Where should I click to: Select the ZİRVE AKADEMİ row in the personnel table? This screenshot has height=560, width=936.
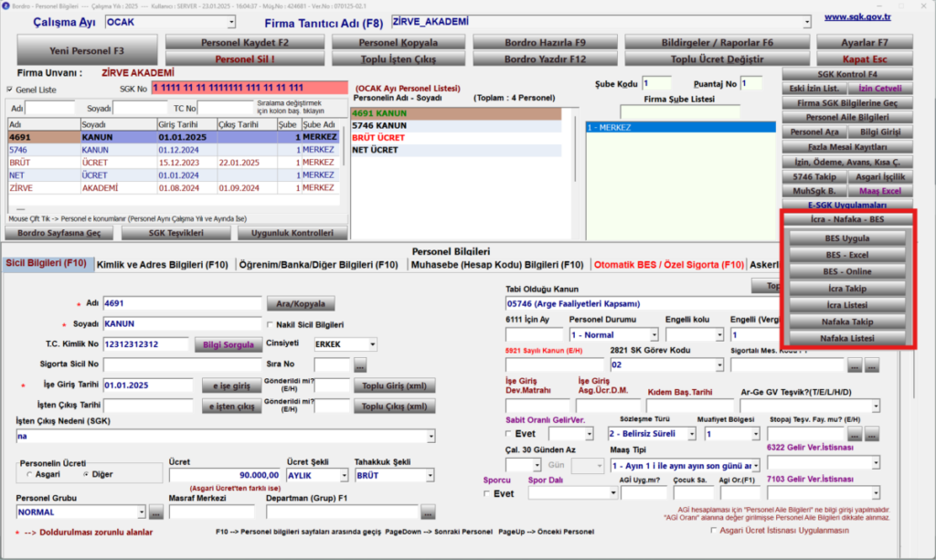[173, 188]
